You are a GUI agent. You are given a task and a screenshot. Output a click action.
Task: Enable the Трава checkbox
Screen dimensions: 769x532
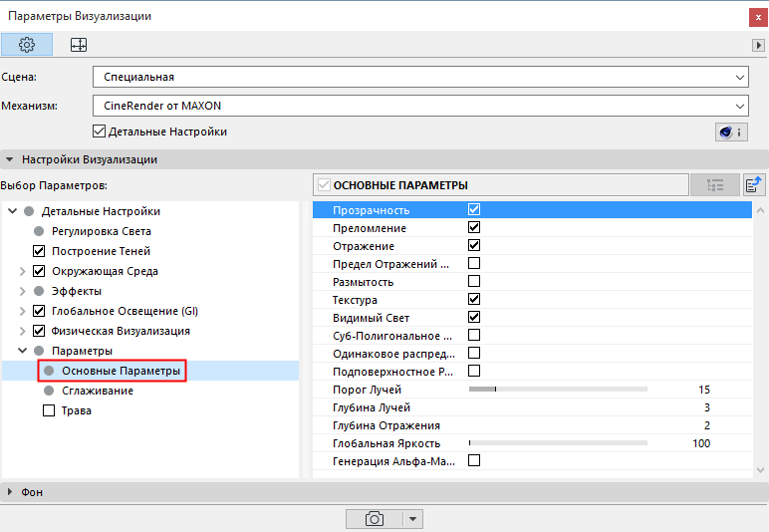(x=49, y=410)
